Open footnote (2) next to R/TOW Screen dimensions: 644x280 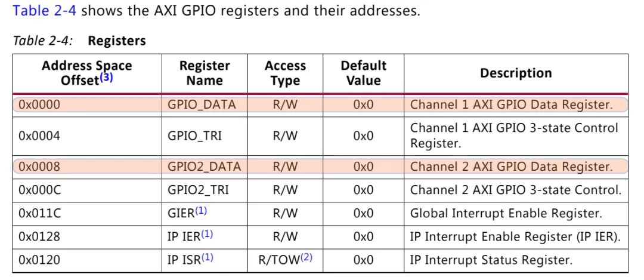tap(306, 257)
